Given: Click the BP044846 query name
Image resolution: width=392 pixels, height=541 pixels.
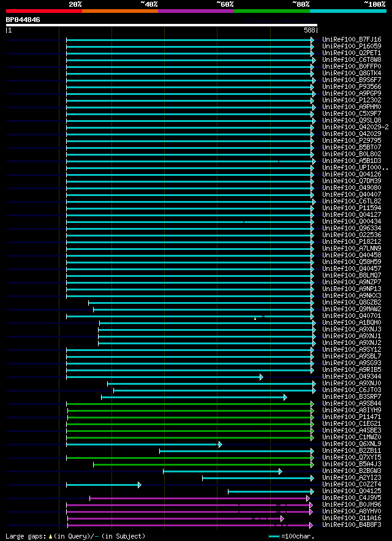Looking at the screenshot, I should (x=23, y=20).
